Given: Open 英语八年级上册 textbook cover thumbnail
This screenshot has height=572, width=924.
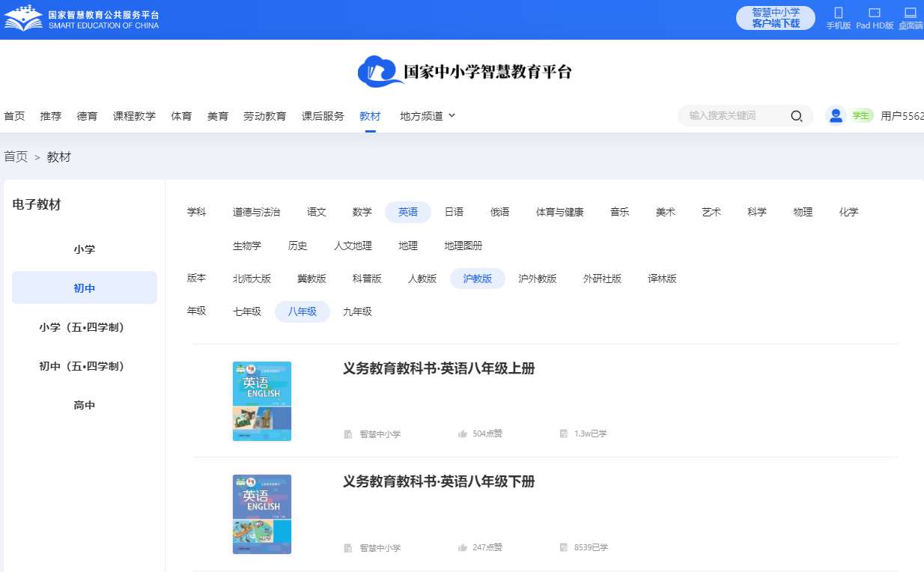Looking at the screenshot, I should [x=262, y=401].
